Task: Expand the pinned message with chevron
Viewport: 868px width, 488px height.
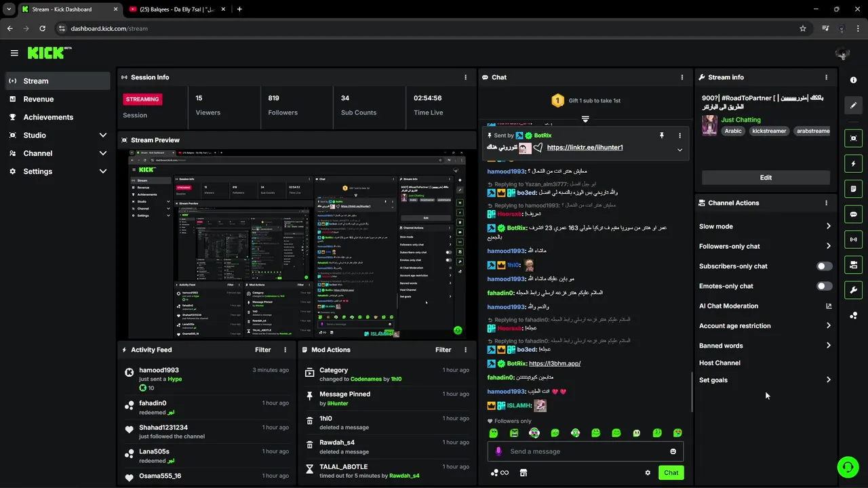Action: click(x=679, y=150)
